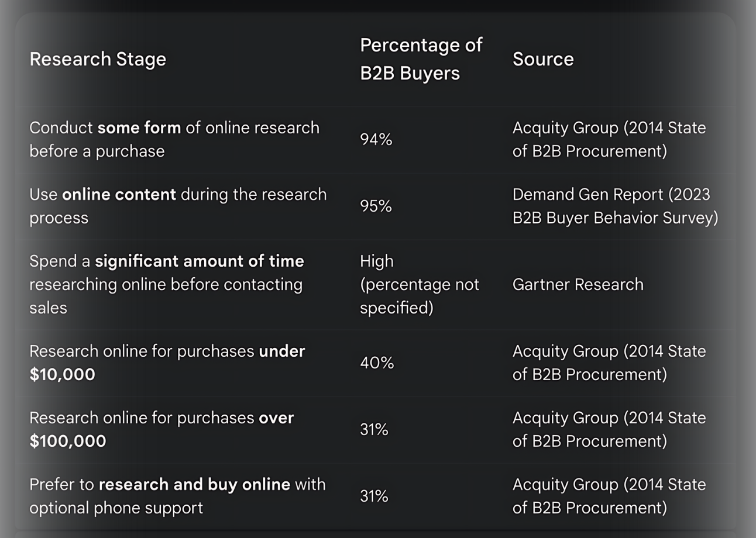The image size is (756, 538).
Task: Click the "Source" column header
Action: [543, 59]
